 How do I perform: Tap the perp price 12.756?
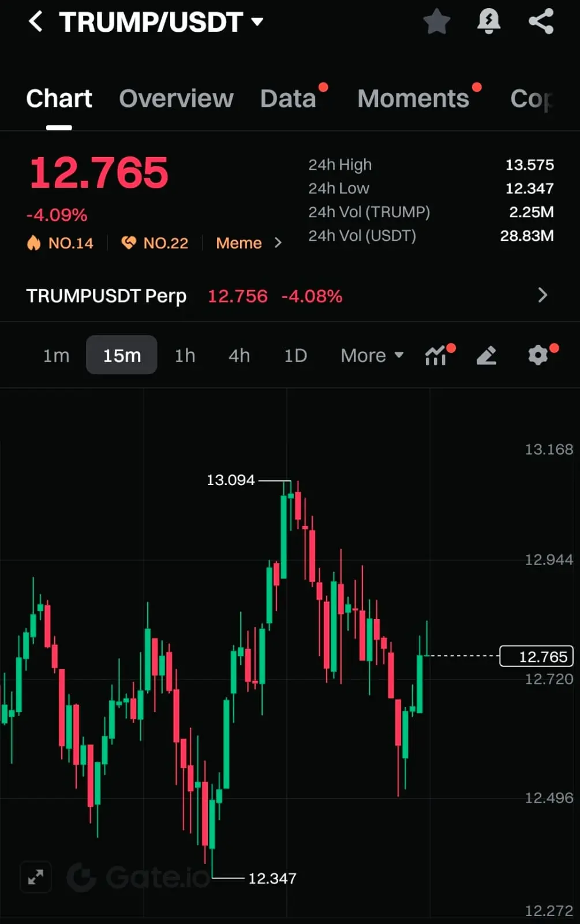tap(237, 296)
